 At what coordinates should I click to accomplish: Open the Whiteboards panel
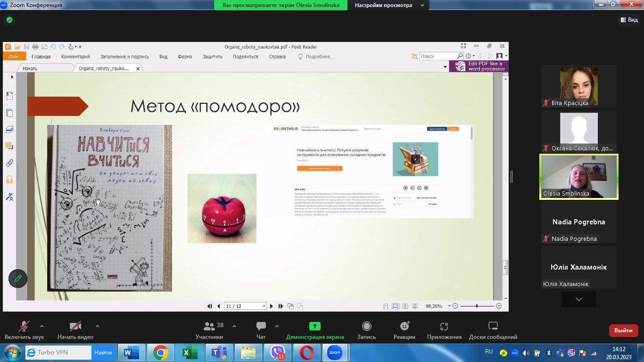click(493, 330)
